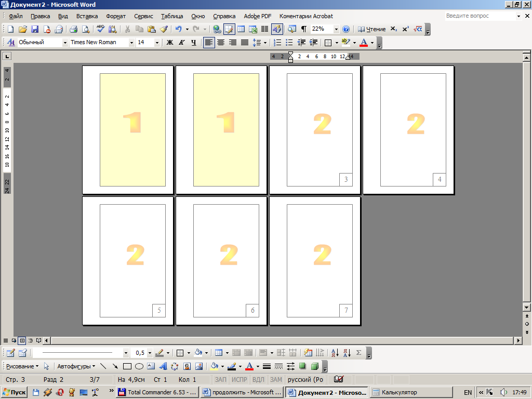
Task: Insert Clip Art from the drawing toolbar
Action: [187, 366]
